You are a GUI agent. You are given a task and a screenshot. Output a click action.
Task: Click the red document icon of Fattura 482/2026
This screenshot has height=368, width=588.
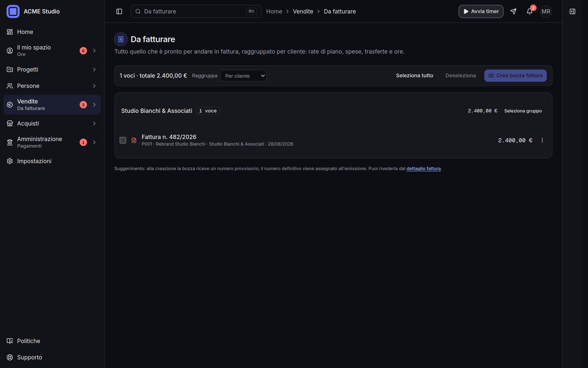(x=134, y=140)
